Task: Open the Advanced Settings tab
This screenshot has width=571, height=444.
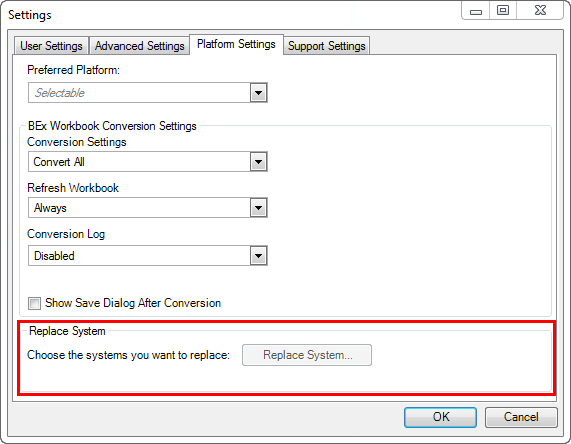Action: click(x=139, y=46)
